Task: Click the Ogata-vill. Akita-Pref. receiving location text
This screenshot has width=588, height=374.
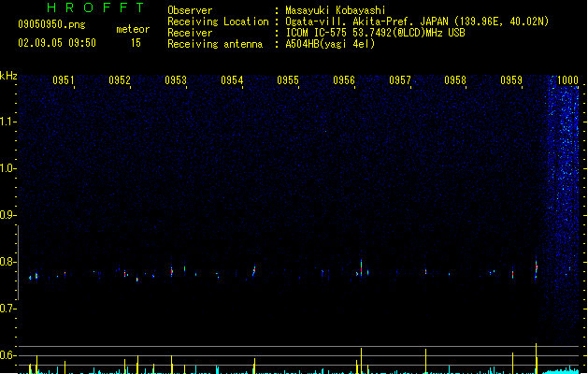Action: [x=417, y=22]
